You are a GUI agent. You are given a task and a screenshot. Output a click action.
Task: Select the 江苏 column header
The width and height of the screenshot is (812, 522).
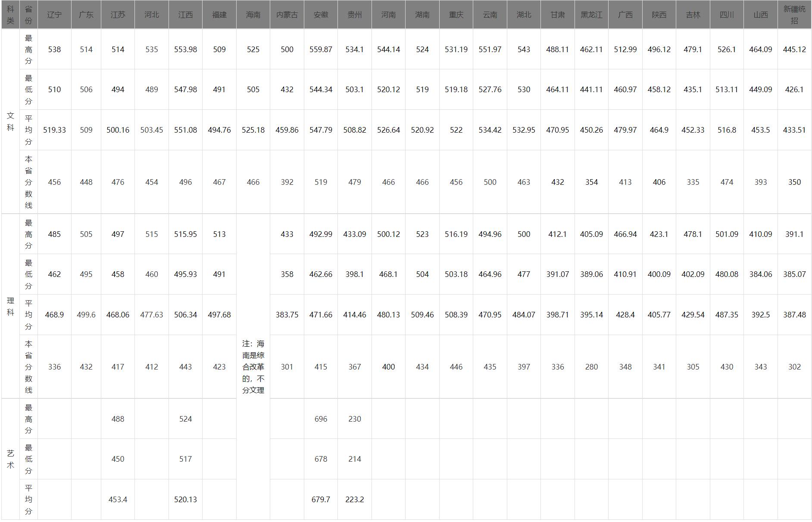(118, 15)
